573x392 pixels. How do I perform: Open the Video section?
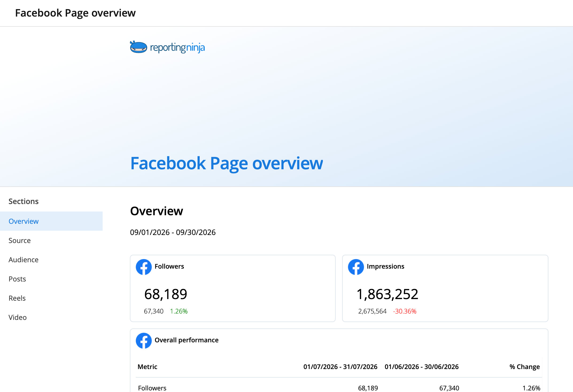click(x=51, y=317)
